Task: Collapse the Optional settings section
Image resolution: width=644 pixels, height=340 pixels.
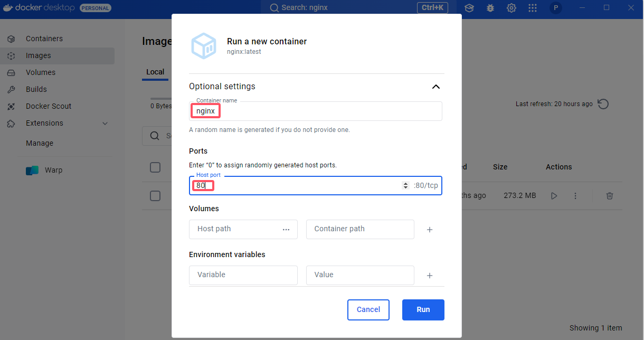Action: pyautogui.click(x=435, y=87)
